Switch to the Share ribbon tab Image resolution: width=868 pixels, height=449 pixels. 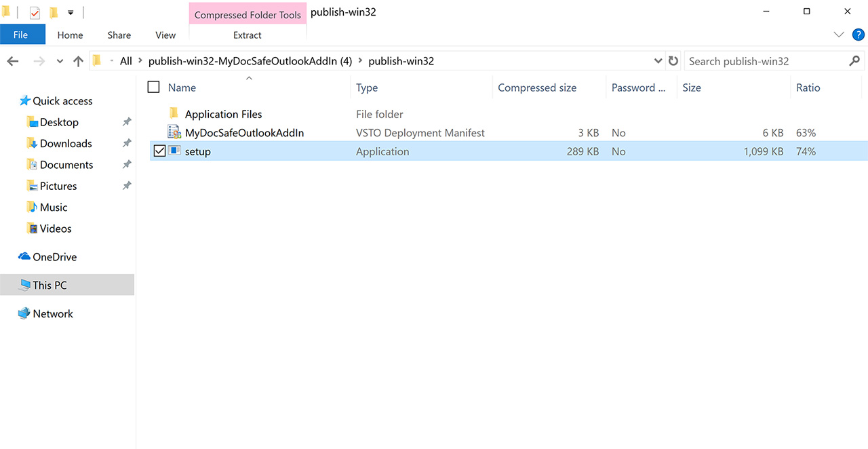119,35
